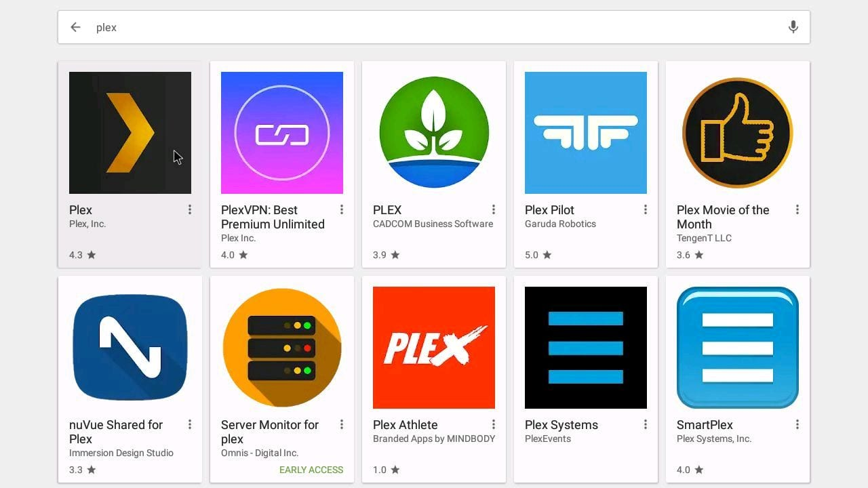Click the 'CADCOM Business Software' developer name
The image size is (868, 488).
(433, 224)
